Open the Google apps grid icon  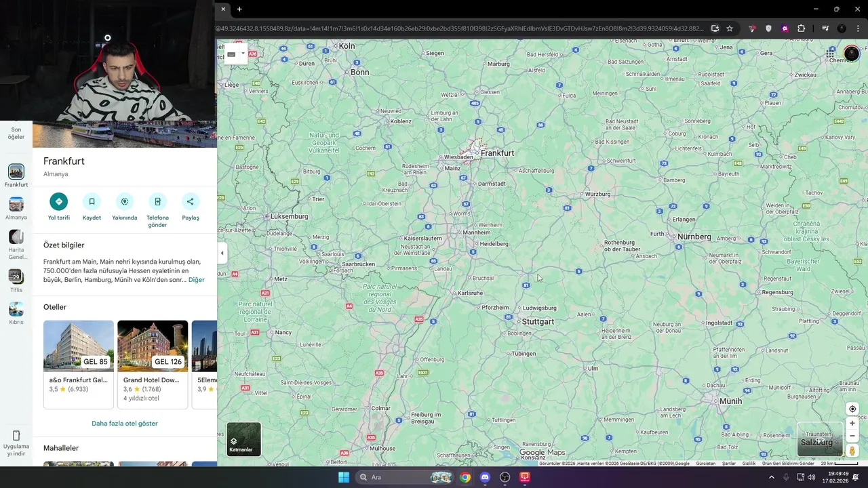click(830, 54)
